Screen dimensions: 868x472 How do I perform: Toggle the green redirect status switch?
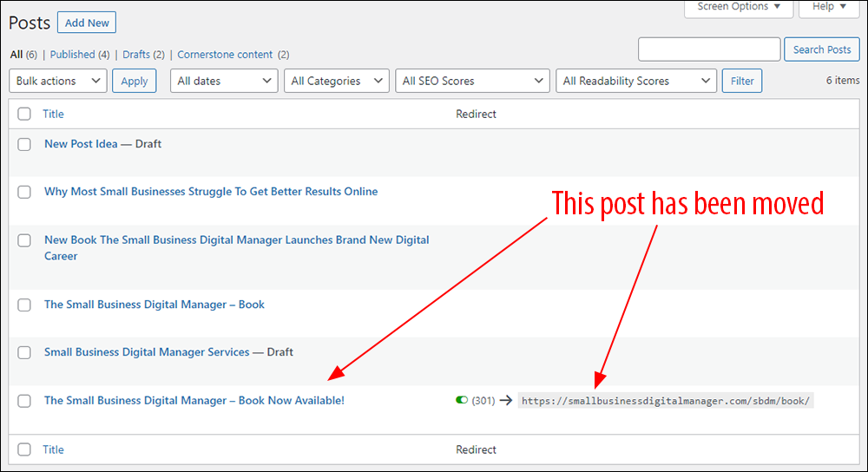[x=462, y=400]
